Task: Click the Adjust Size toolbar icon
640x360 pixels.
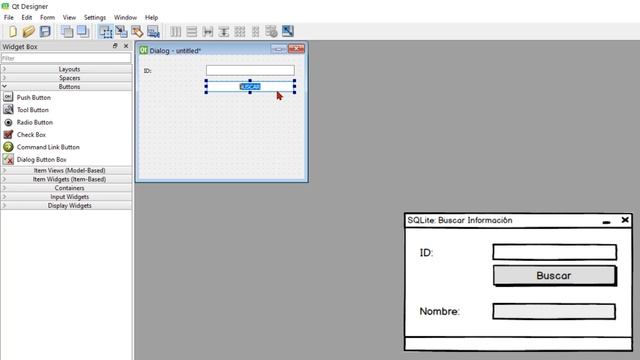Action: pos(287,31)
